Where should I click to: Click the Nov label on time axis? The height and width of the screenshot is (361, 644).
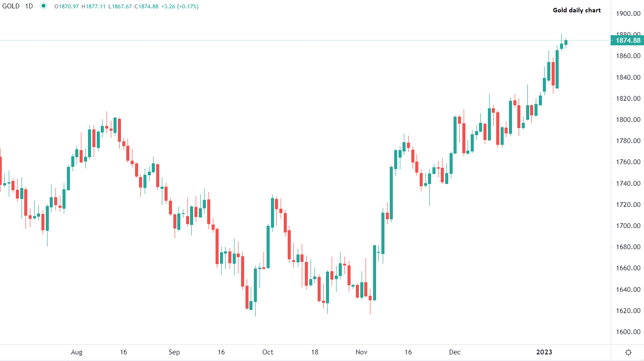(362, 352)
